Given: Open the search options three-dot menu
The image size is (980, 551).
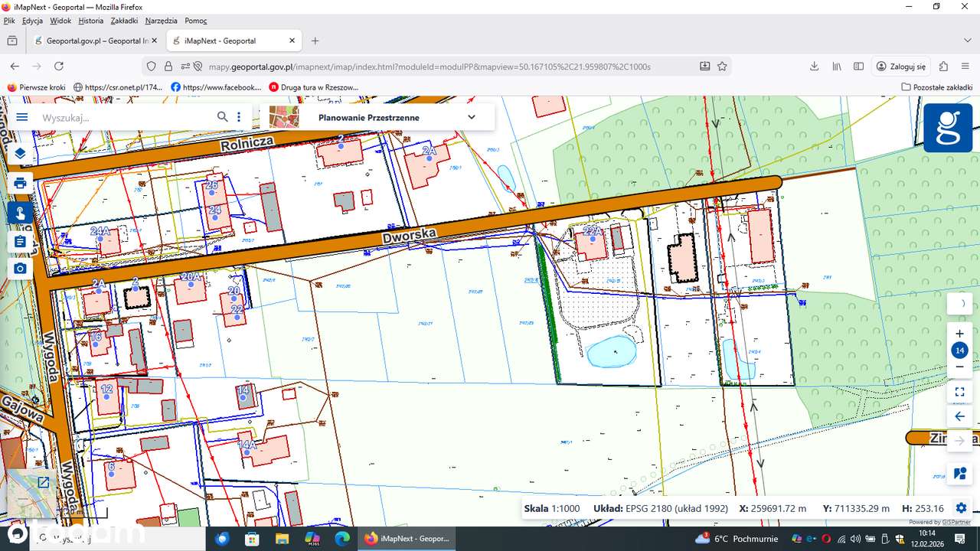Looking at the screenshot, I should point(239,117).
